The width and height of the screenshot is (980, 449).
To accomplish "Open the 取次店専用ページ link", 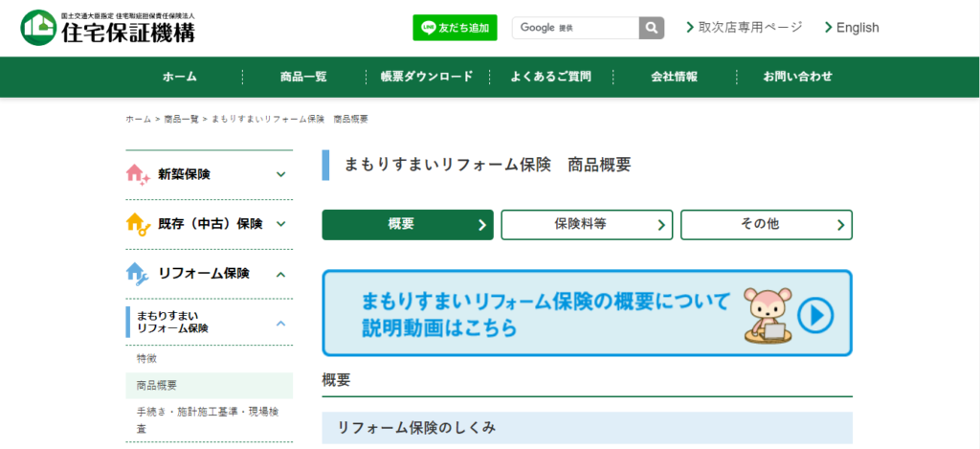I will (x=745, y=27).
